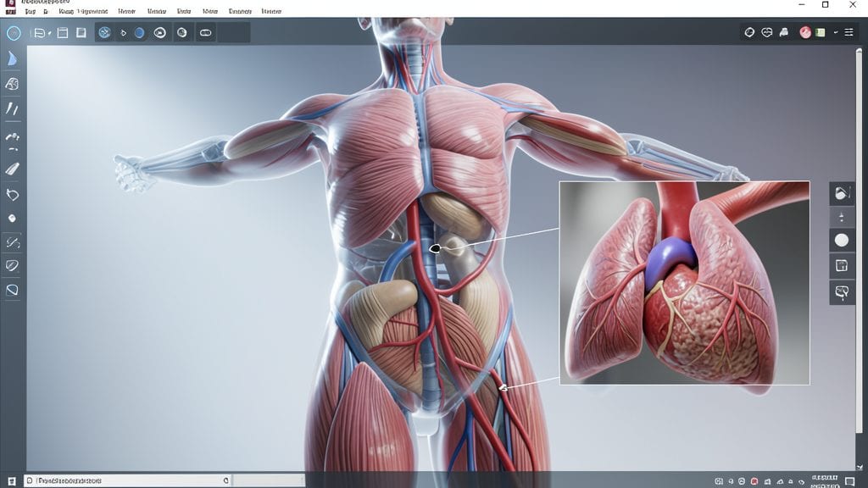
Task: Select the small white dot tool in the sidebar
Action: 12,219
